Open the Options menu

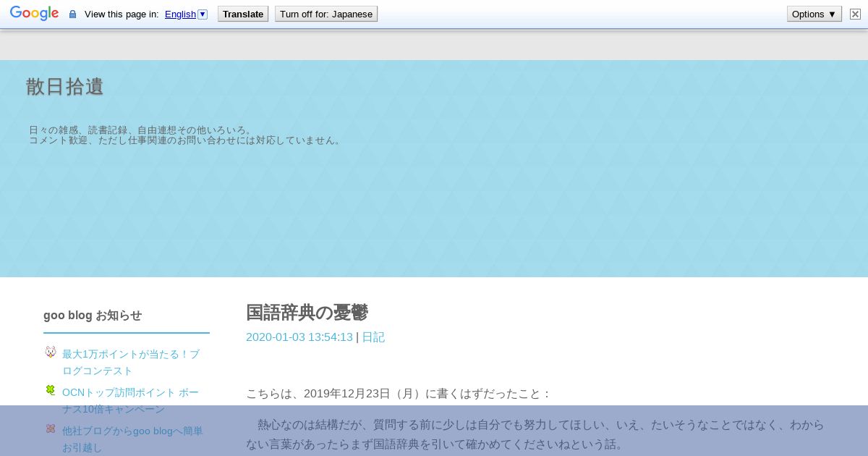814,14
